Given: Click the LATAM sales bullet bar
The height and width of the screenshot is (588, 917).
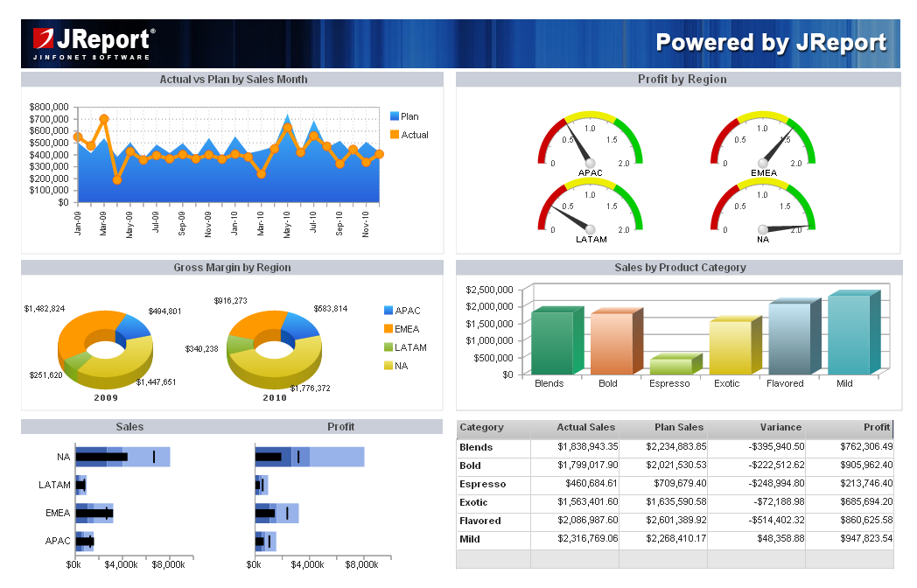Looking at the screenshot, I should [x=81, y=485].
